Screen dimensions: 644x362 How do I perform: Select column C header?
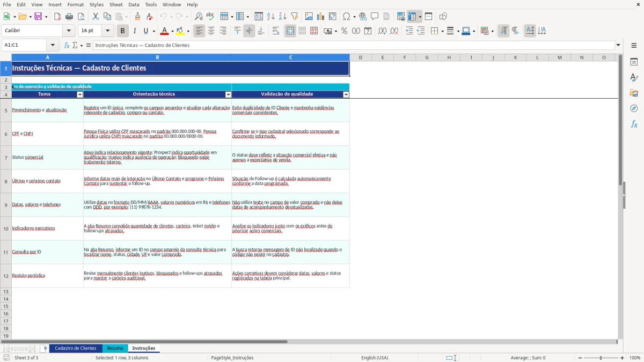click(x=290, y=57)
